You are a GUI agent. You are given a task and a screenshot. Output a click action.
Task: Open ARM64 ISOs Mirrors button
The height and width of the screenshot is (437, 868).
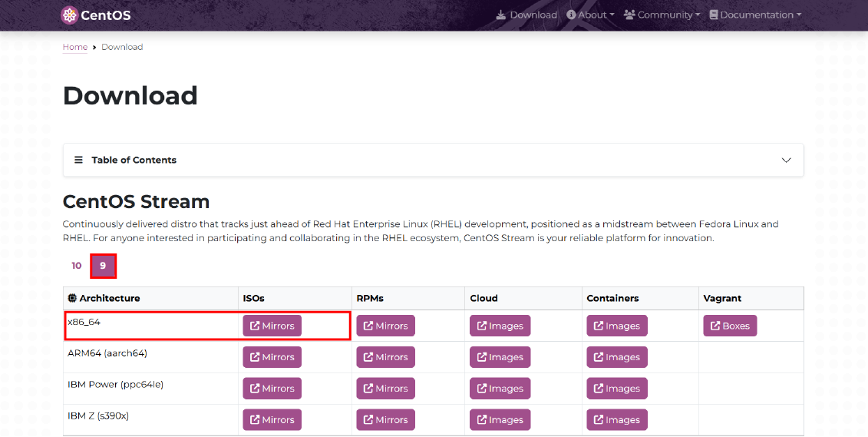(272, 357)
